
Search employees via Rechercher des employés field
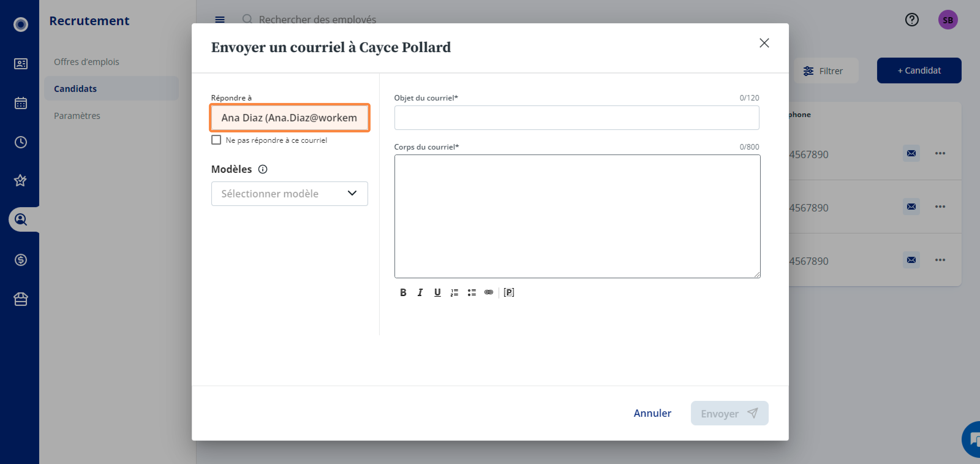tap(317, 20)
